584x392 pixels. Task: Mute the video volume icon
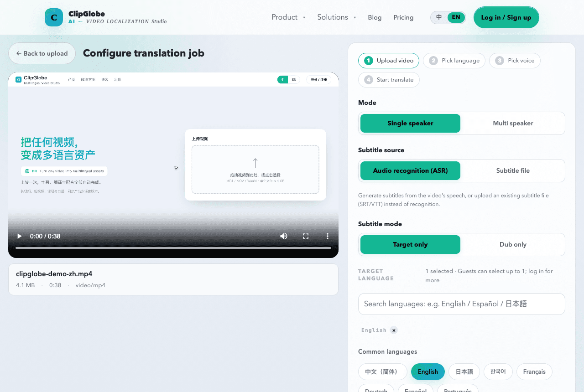pyautogui.click(x=284, y=236)
